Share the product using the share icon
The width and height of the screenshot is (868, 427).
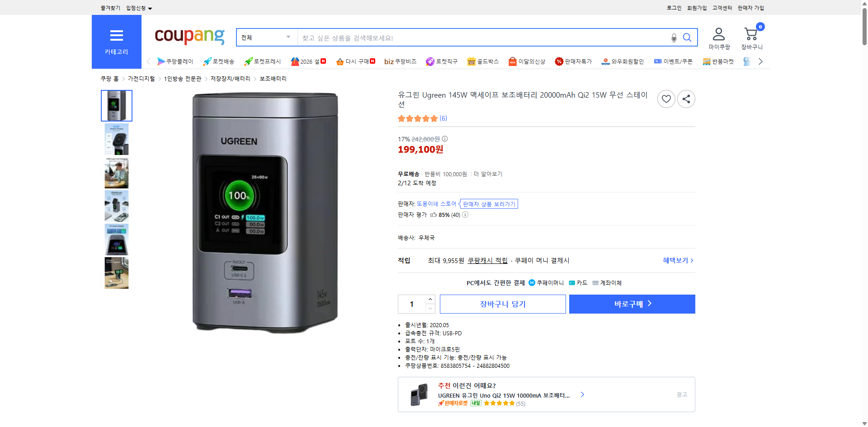(x=686, y=99)
